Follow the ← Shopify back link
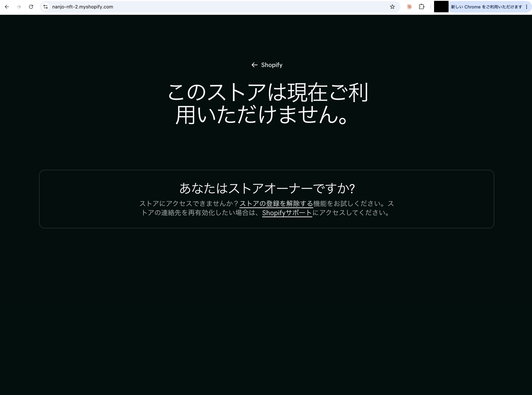The image size is (532, 395). coord(267,65)
